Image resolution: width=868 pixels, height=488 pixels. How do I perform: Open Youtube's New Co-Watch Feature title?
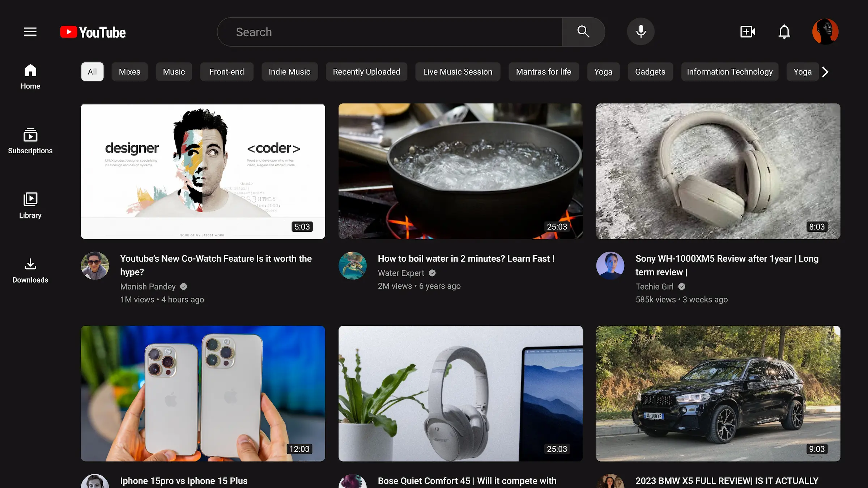point(216,265)
